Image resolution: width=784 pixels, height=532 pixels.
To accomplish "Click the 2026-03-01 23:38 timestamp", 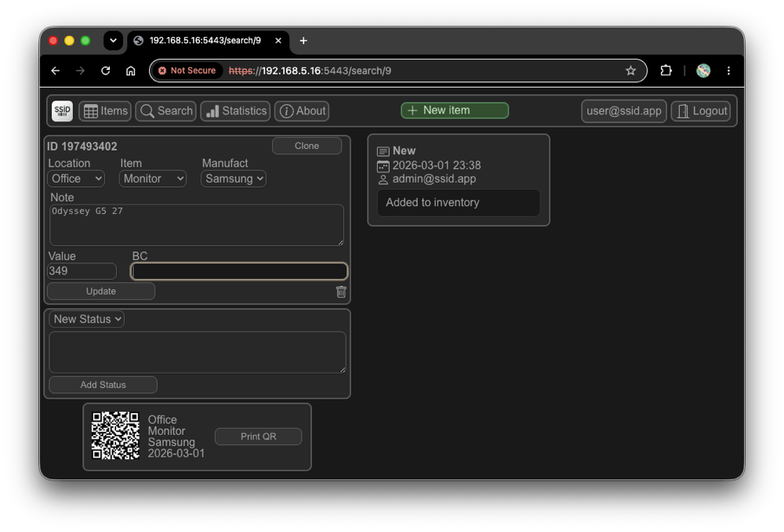I will coord(437,165).
